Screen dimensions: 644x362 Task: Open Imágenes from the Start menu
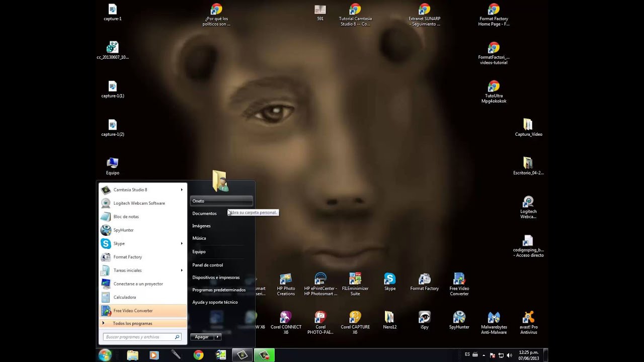(221, 226)
